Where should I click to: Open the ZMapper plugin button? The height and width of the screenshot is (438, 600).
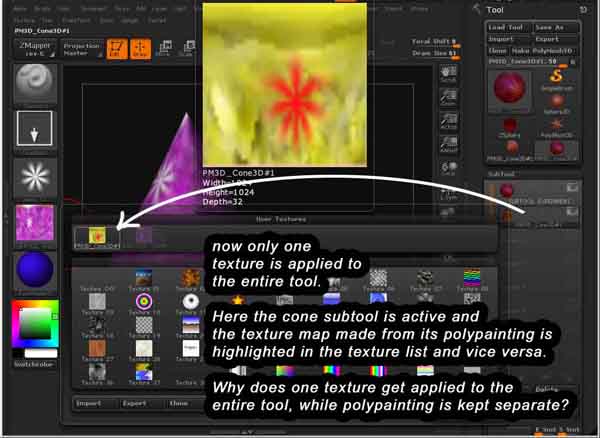tap(35, 49)
